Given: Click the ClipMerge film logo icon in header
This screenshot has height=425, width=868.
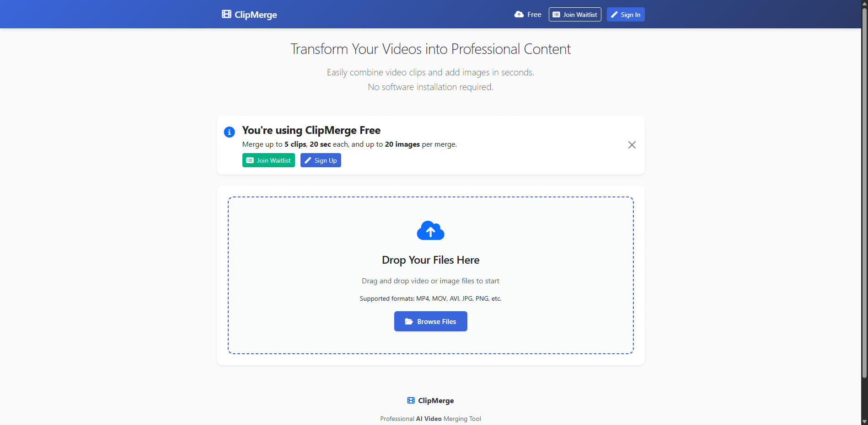Looking at the screenshot, I should 226,14.
